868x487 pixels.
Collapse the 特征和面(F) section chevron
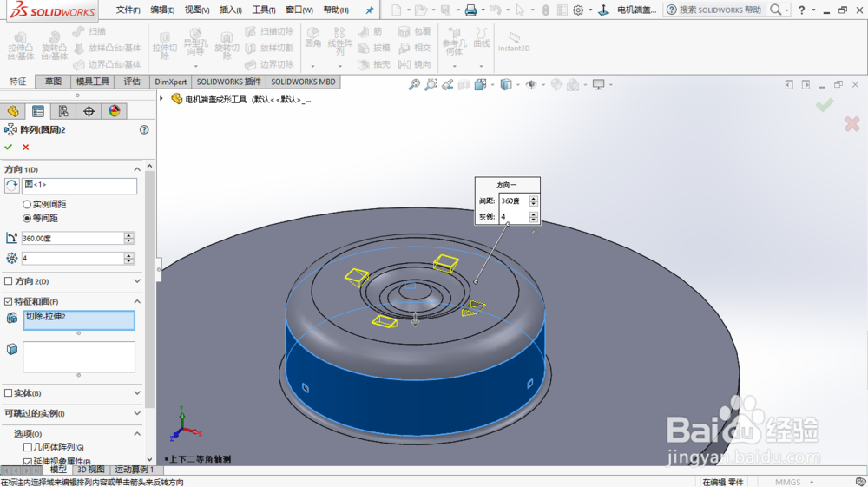[x=137, y=301]
